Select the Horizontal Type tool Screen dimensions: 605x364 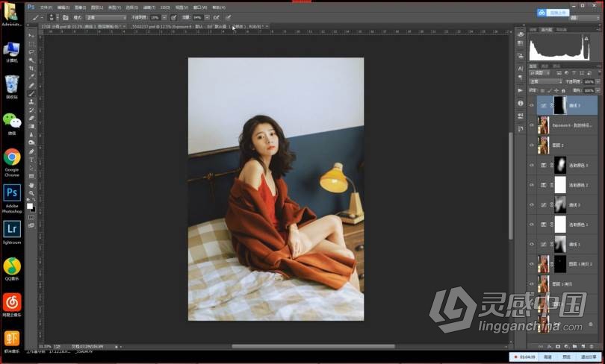point(31,160)
